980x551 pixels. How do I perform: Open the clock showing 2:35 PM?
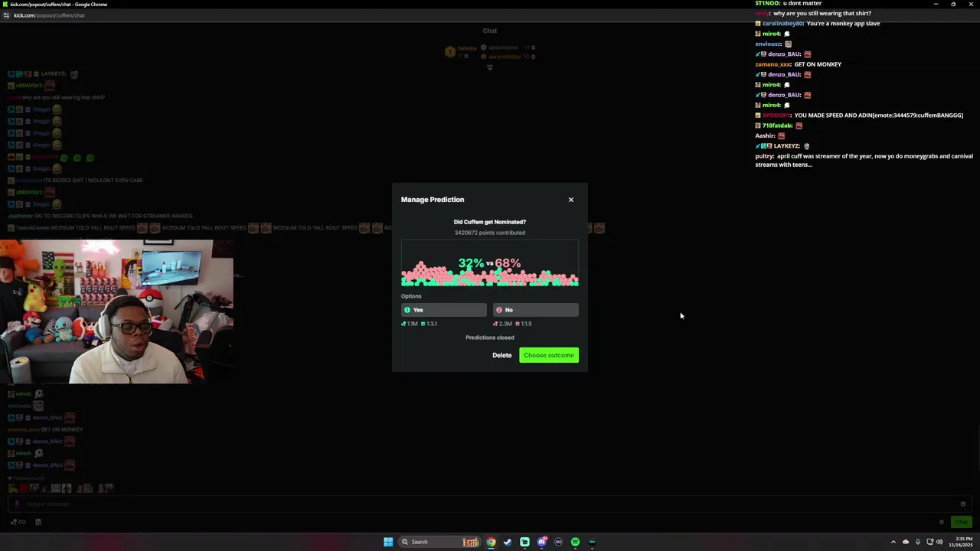(x=960, y=542)
